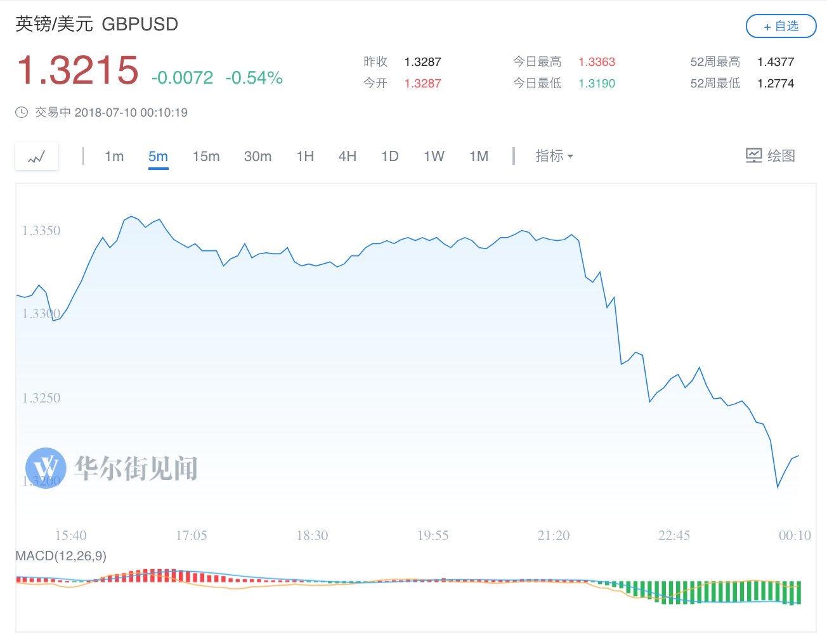Select the 1W weekly chart

(434, 157)
